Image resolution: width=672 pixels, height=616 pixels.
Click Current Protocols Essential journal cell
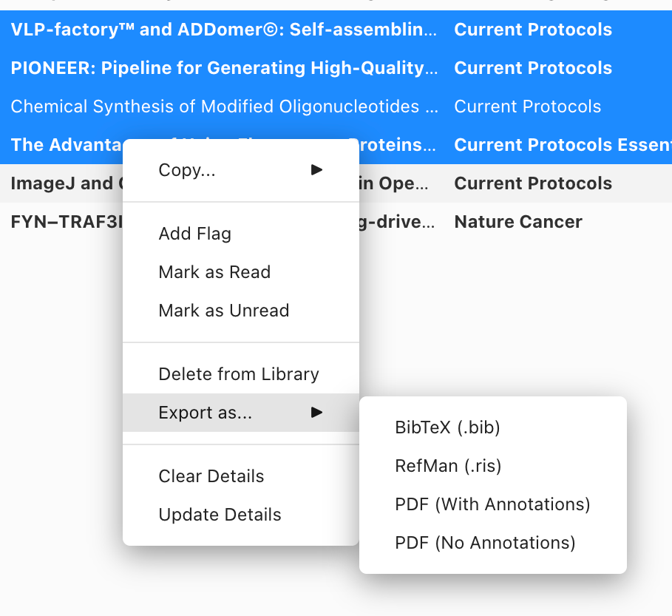[x=562, y=145]
